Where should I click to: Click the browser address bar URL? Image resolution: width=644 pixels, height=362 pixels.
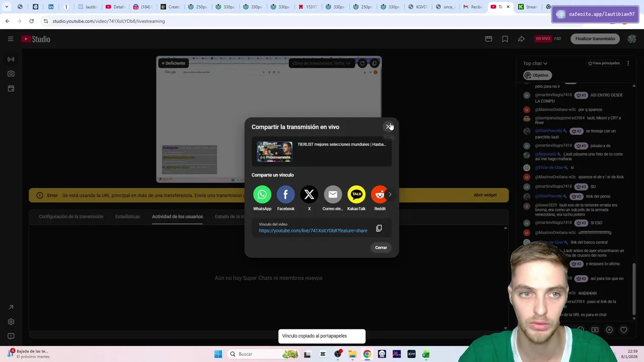109,21
